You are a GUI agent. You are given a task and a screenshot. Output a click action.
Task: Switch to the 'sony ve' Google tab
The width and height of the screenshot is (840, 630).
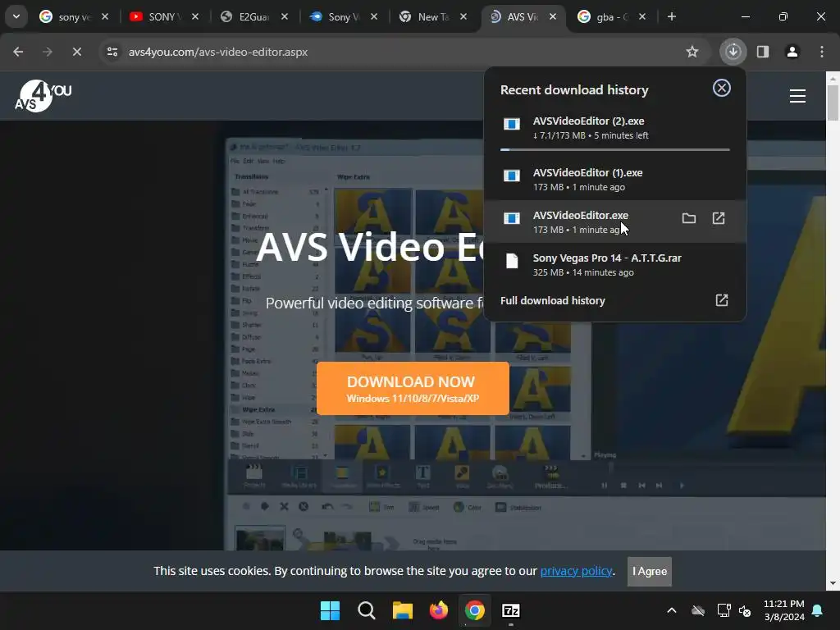[73, 16]
